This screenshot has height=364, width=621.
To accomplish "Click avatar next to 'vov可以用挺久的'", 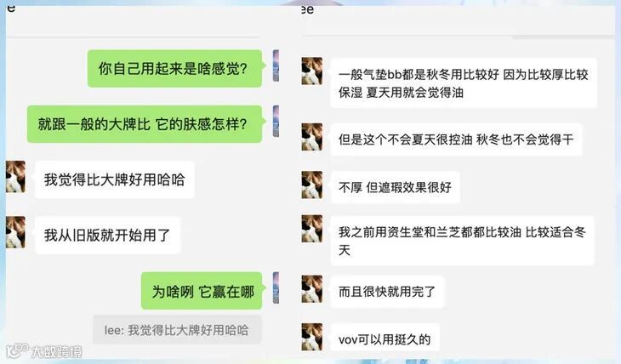I will click(312, 337).
